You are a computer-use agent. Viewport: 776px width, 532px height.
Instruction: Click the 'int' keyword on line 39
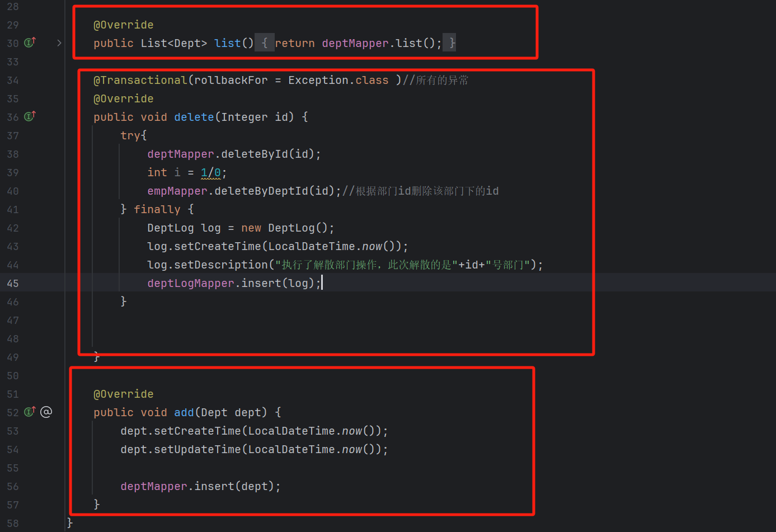point(157,172)
